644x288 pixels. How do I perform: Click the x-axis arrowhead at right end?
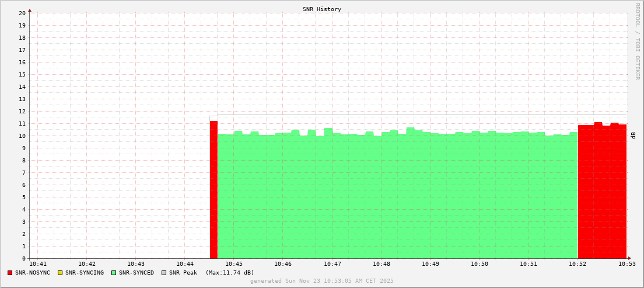pos(629,258)
